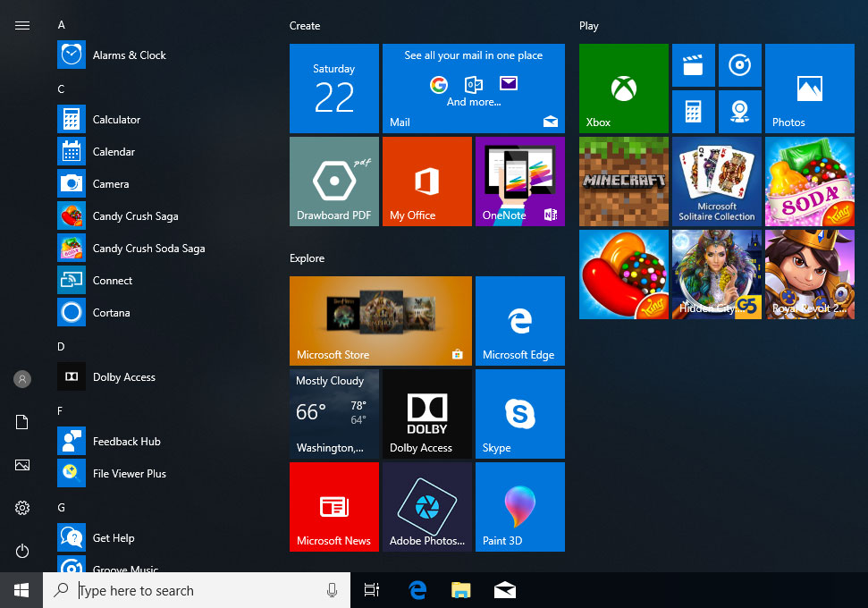Open the Mail icon on the taskbar
This screenshot has width=868, height=608.
pos(505,590)
